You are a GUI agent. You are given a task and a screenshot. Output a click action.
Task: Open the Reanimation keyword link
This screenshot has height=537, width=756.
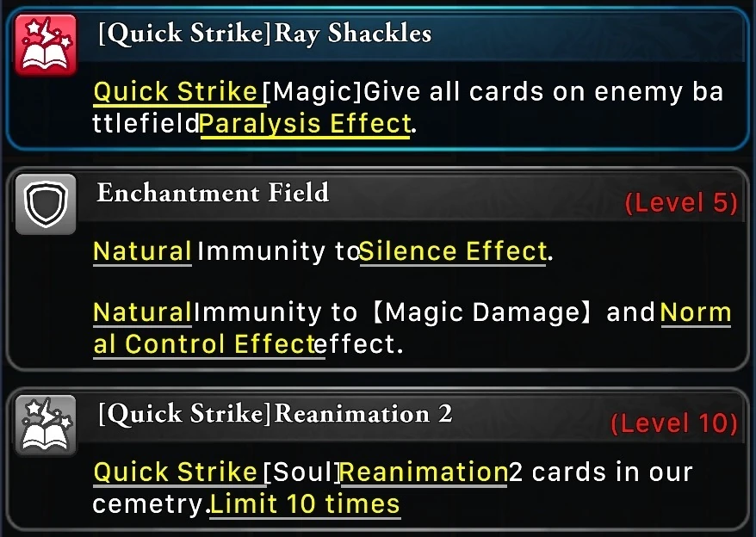point(424,472)
